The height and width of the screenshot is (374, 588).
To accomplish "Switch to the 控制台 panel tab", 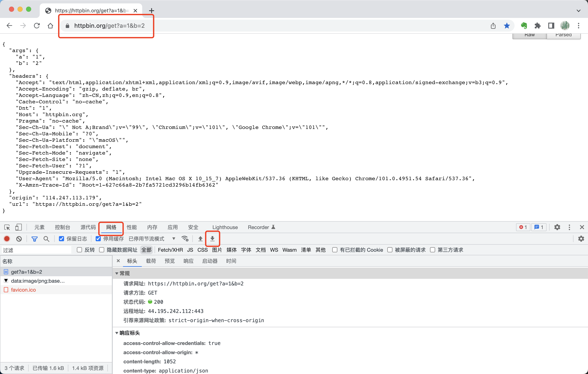I will (63, 227).
